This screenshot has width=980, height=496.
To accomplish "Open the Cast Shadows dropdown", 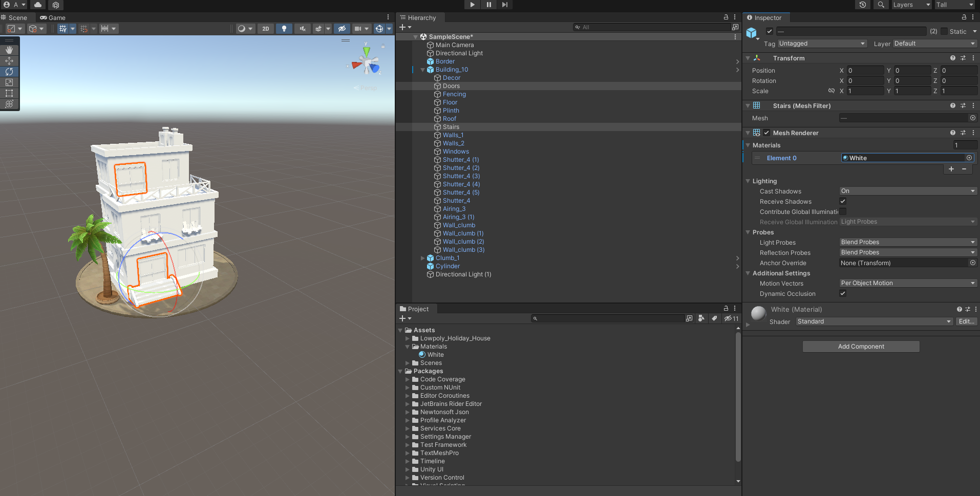I will [x=908, y=191].
